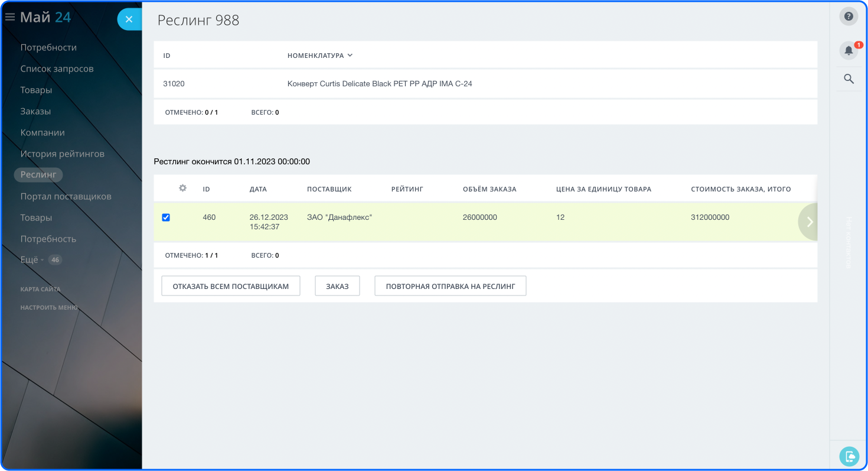Click Стоимость заказа, итого header
Viewport: 868px width, 471px height.
[741, 189]
